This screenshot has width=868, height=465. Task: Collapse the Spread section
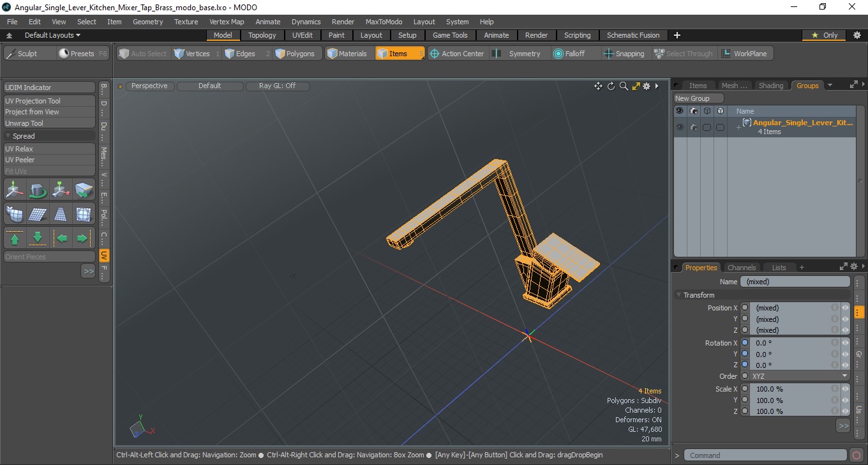click(8, 136)
